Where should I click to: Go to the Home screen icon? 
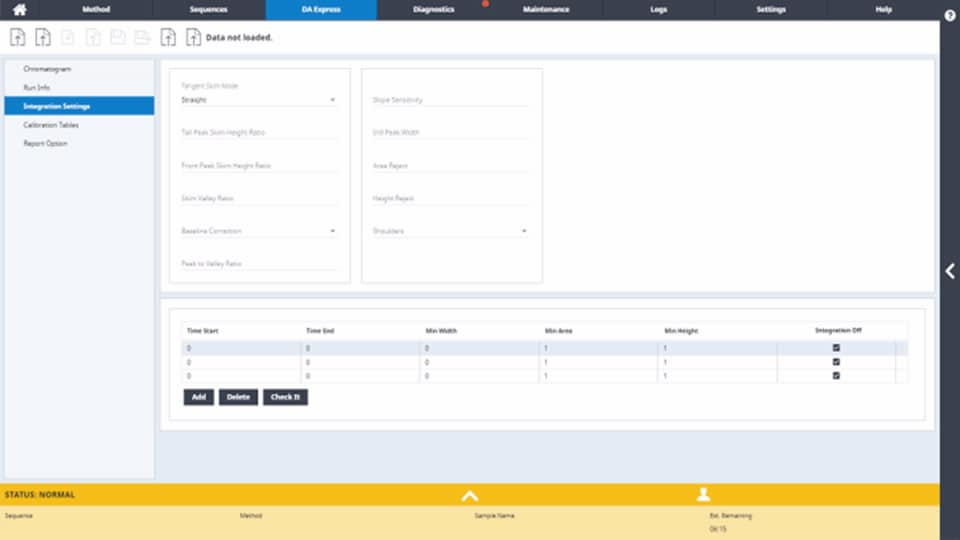[20, 9]
